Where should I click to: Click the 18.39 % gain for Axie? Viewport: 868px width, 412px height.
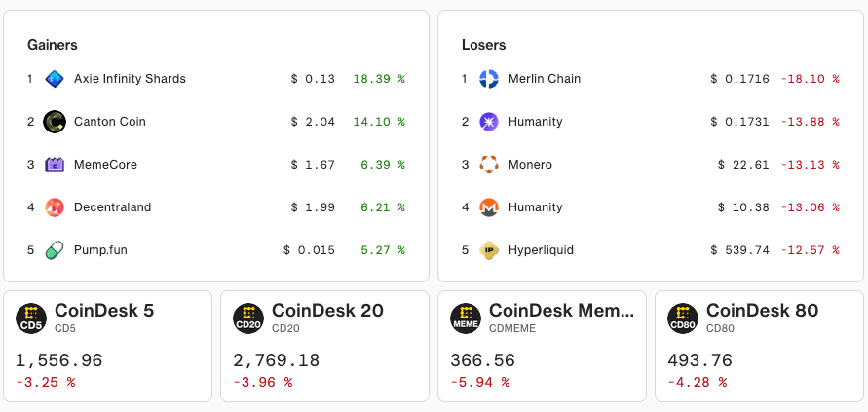[x=378, y=79]
